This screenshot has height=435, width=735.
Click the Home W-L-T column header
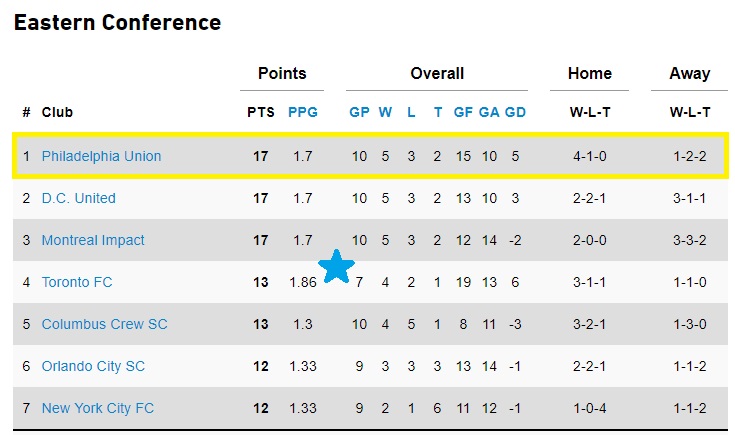[590, 112]
